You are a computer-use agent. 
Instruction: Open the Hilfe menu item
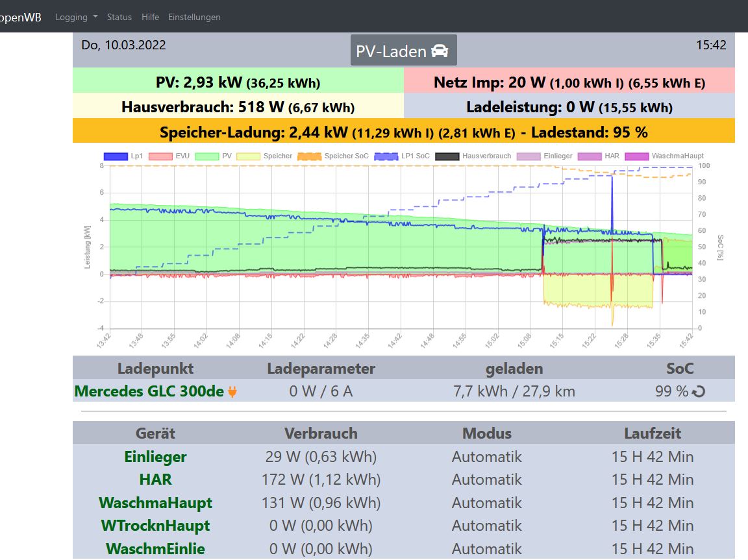[150, 17]
